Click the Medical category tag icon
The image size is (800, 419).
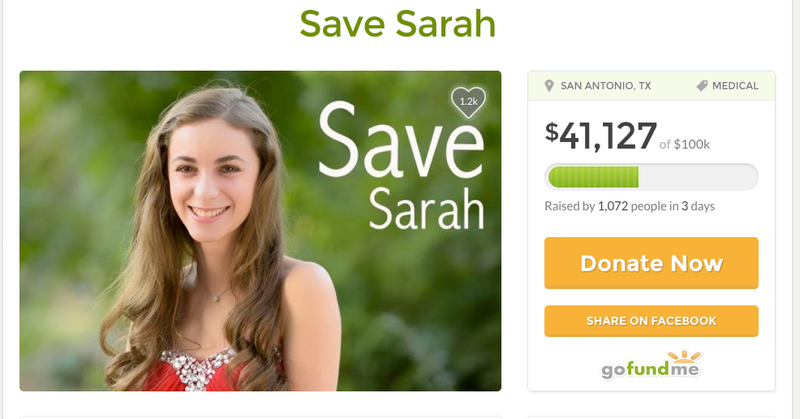click(x=702, y=86)
